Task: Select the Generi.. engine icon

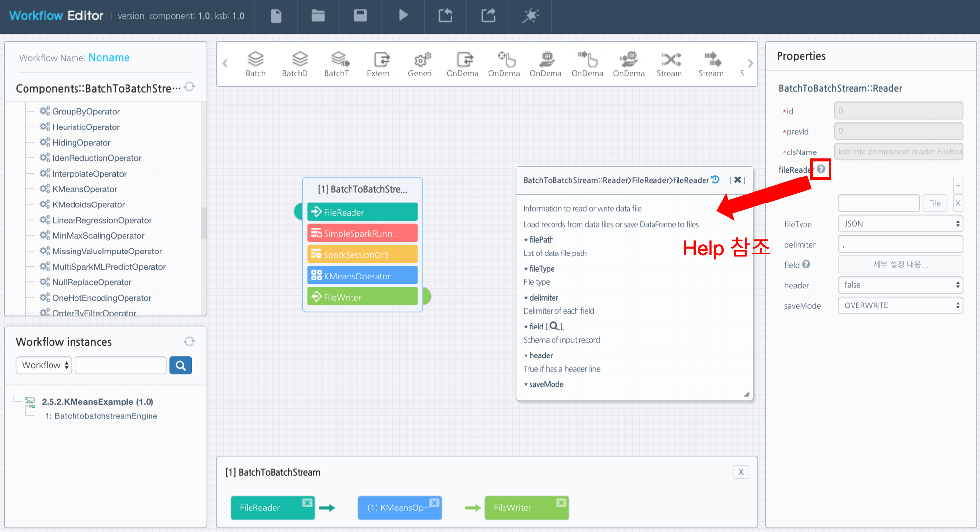Action: coord(422,64)
